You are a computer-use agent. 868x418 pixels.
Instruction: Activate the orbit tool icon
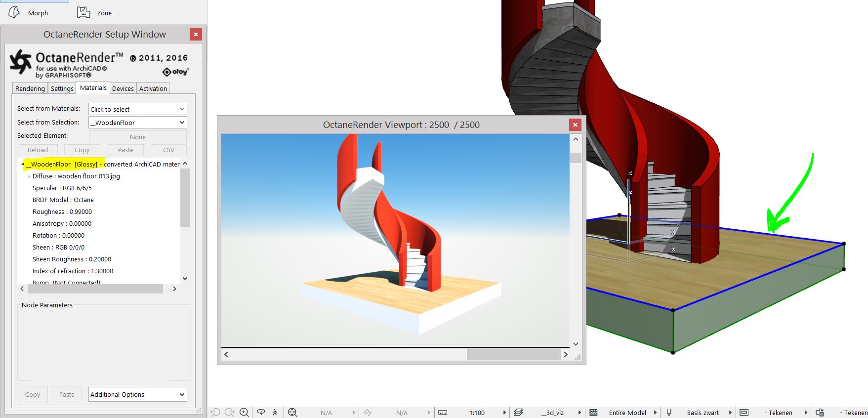261,412
